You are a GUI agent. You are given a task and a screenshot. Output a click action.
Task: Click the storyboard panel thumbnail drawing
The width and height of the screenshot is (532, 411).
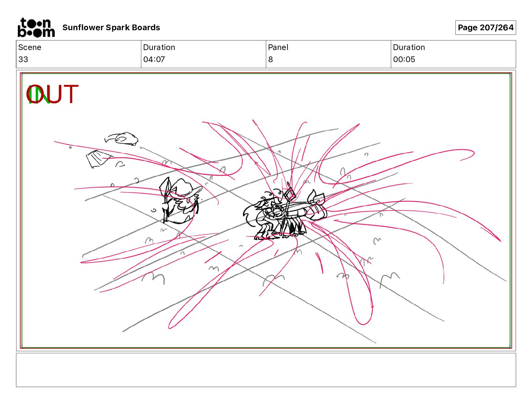coord(266,211)
